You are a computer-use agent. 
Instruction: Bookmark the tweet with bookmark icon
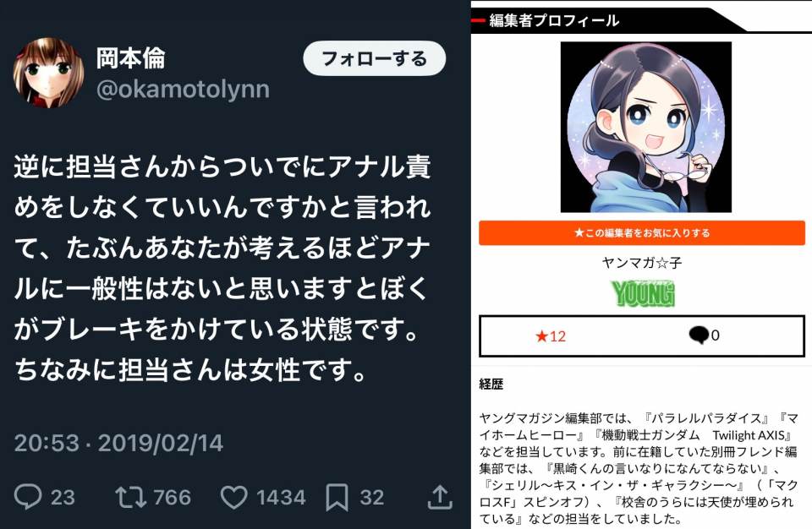pos(337,498)
